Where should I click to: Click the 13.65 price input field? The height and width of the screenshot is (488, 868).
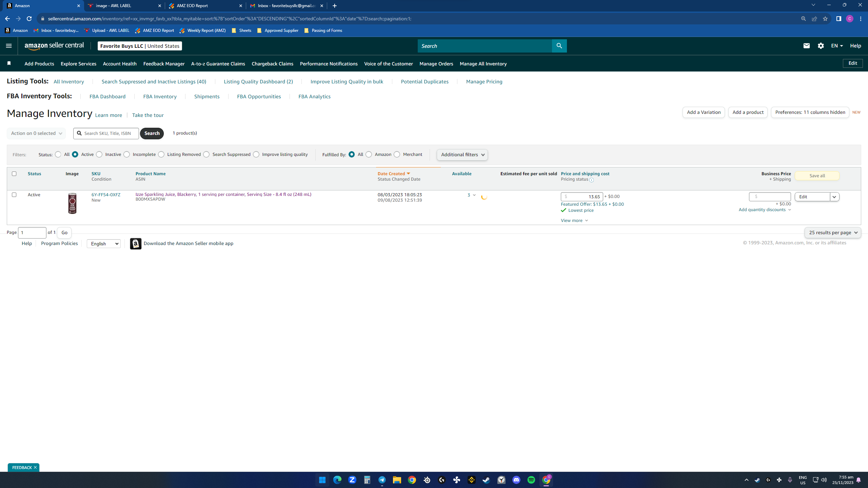pos(582,197)
